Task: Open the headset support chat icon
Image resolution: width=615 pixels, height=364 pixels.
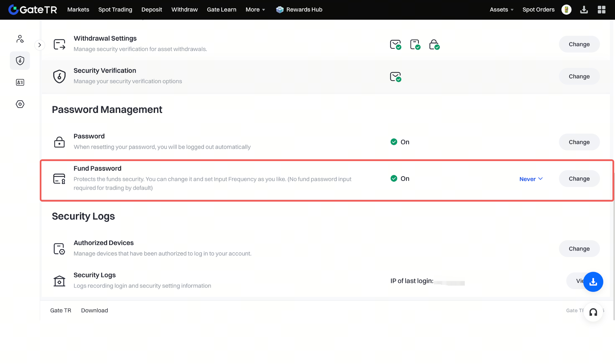Action: [x=593, y=312]
